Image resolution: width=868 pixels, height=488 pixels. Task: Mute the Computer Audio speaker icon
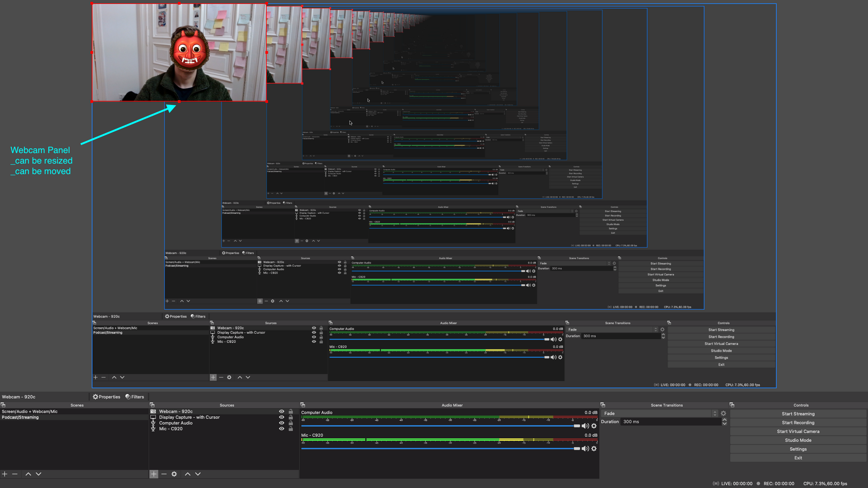pyautogui.click(x=585, y=426)
